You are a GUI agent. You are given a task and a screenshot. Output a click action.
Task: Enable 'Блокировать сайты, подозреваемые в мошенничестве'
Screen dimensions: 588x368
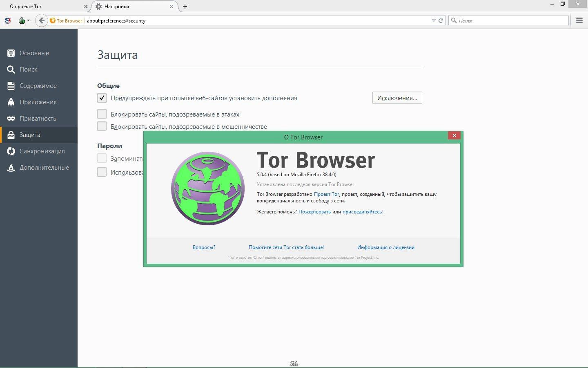(102, 126)
